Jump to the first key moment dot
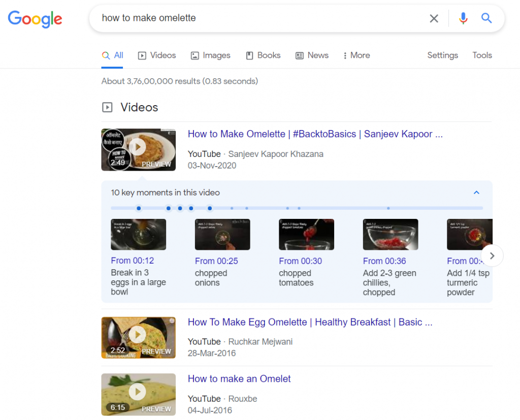The height and width of the screenshot is (420, 520). [x=139, y=208]
